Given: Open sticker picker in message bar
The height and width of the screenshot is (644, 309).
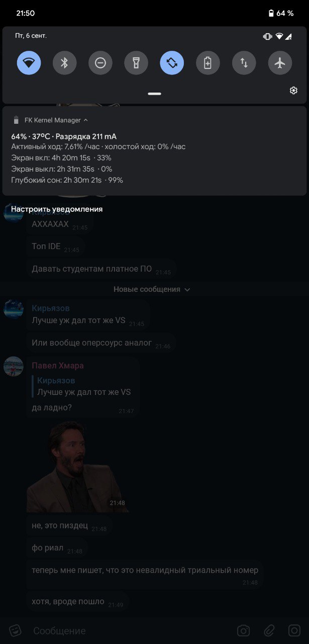Looking at the screenshot, I should (x=16, y=630).
